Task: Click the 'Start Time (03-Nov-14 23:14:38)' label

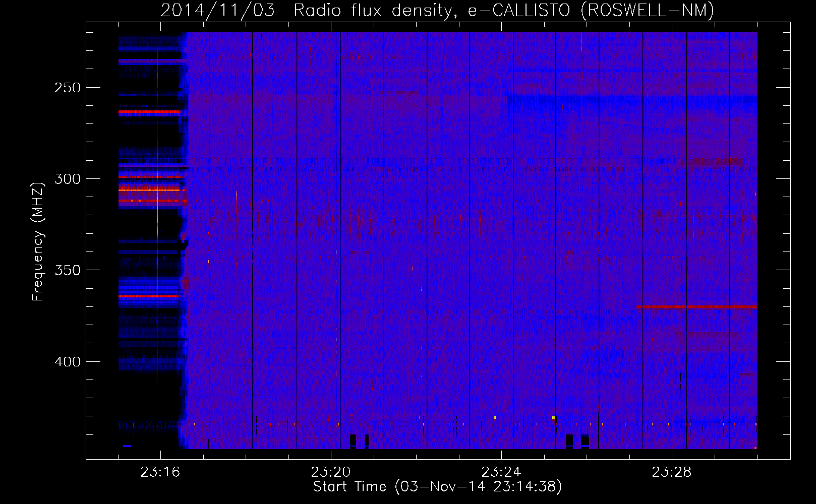Action: [437, 487]
